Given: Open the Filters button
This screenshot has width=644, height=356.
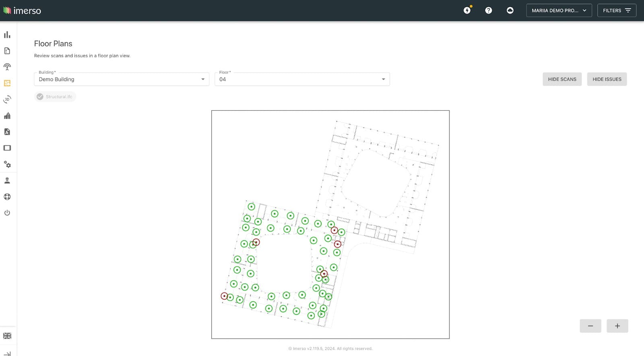Looking at the screenshot, I should 616,10.
